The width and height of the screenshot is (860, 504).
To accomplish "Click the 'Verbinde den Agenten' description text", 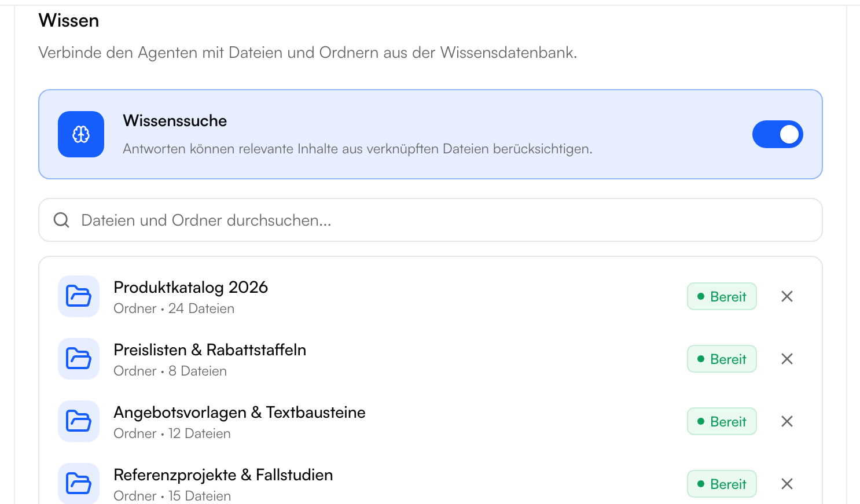I will pos(308,53).
